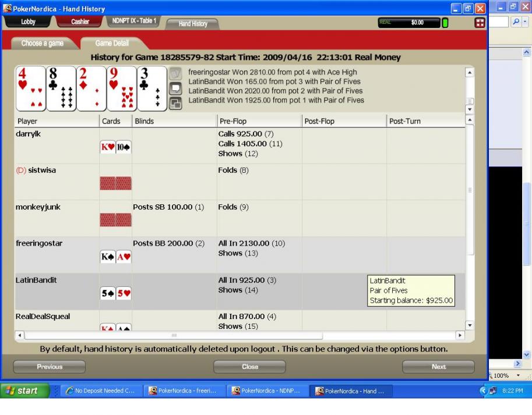Image resolution: width=532 pixels, height=415 pixels.
Task: Click up arrow of player table scrollbar
Action: coord(470,119)
